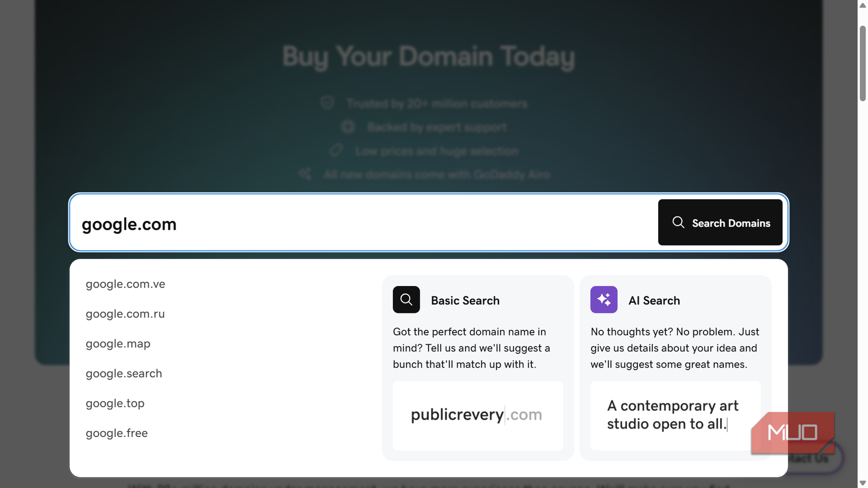Open the Basic Search heading
Viewport: 868px width, 488px height.
coord(465,301)
